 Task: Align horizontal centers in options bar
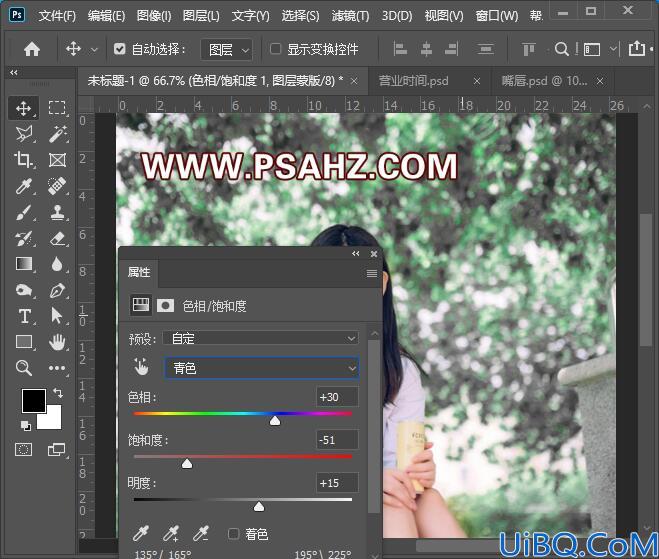[426, 49]
